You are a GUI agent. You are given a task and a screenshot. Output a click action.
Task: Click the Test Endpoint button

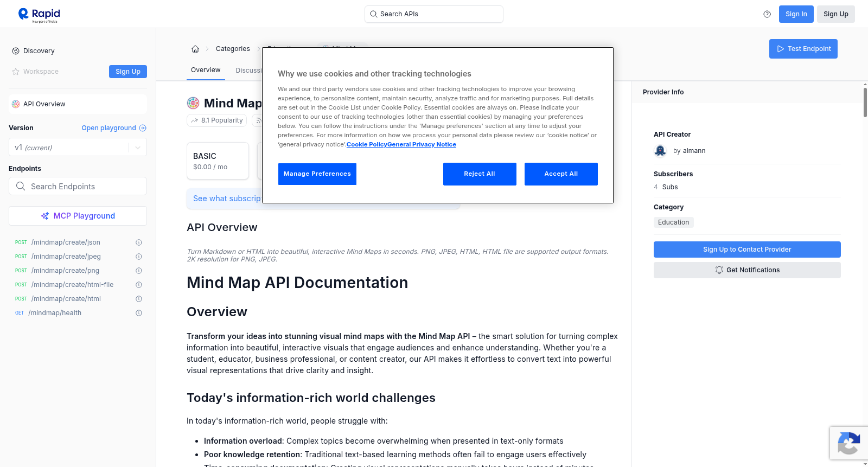(803, 49)
